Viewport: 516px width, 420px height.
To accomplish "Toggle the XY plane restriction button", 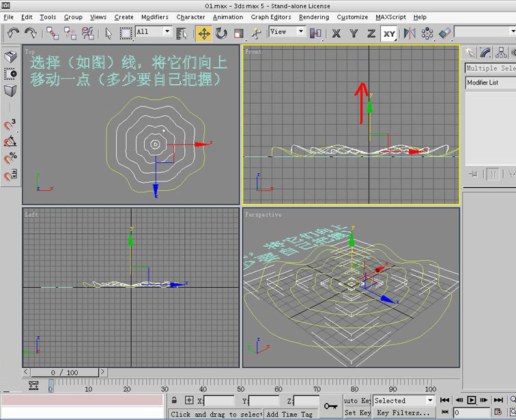I will point(389,33).
